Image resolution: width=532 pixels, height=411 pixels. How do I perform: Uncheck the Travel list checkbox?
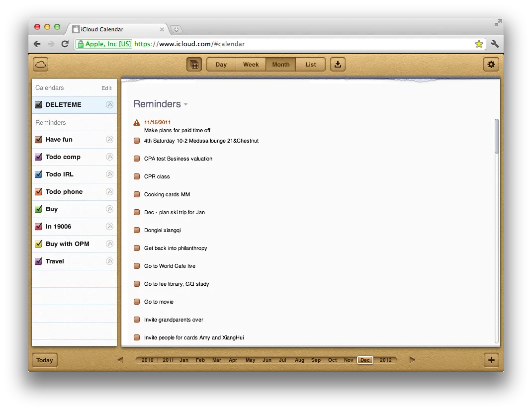tap(39, 261)
